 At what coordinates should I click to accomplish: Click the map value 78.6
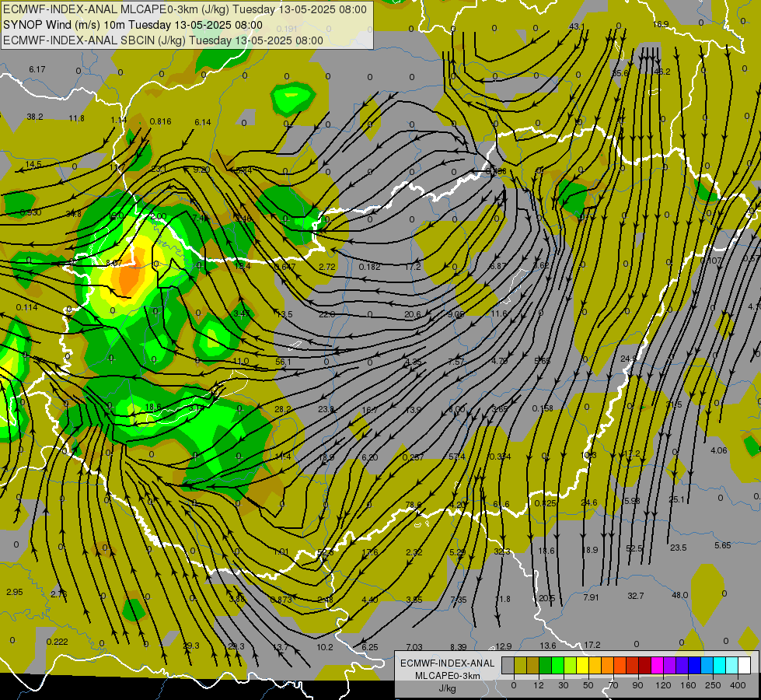tap(413, 505)
